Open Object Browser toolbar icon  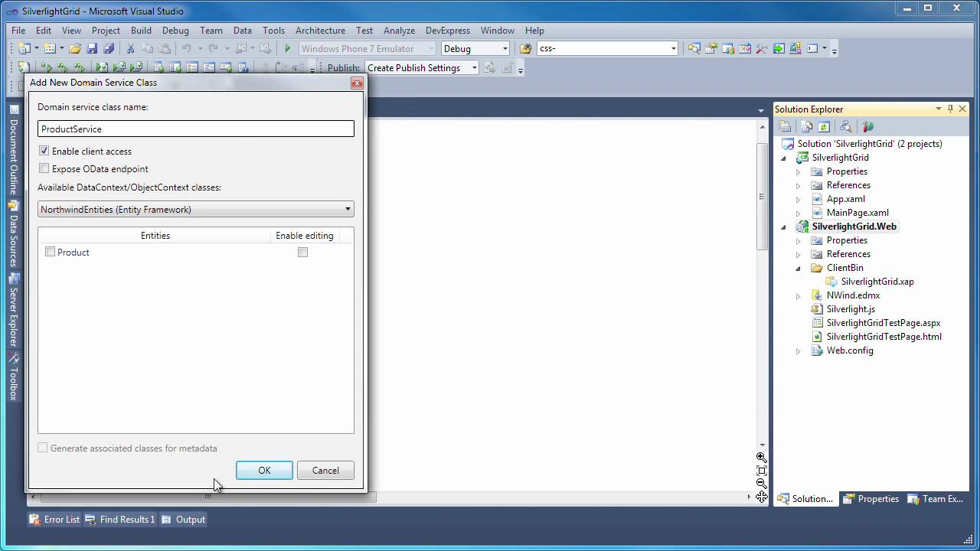pyautogui.click(x=745, y=48)
